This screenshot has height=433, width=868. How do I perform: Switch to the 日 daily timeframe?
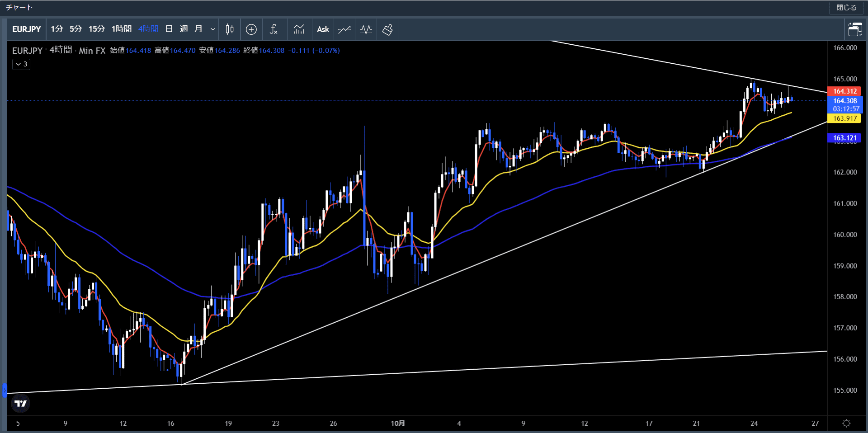(x=169, y=29)
